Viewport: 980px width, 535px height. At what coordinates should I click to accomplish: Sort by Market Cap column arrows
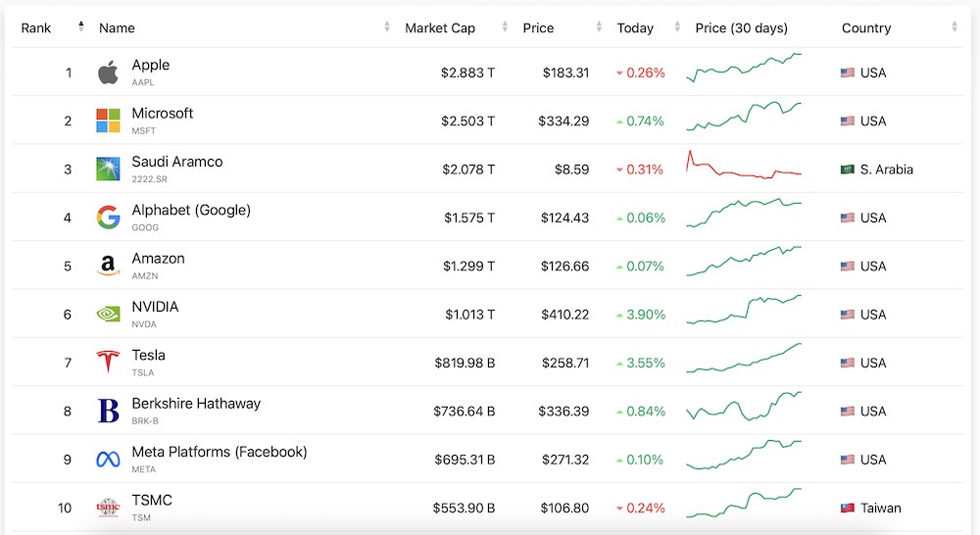tap(505, 26)
